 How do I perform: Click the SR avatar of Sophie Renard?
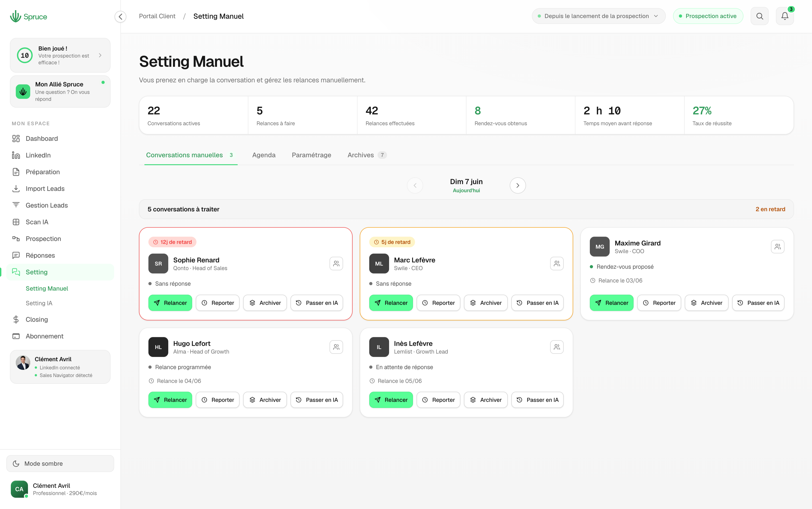[158, 264]
